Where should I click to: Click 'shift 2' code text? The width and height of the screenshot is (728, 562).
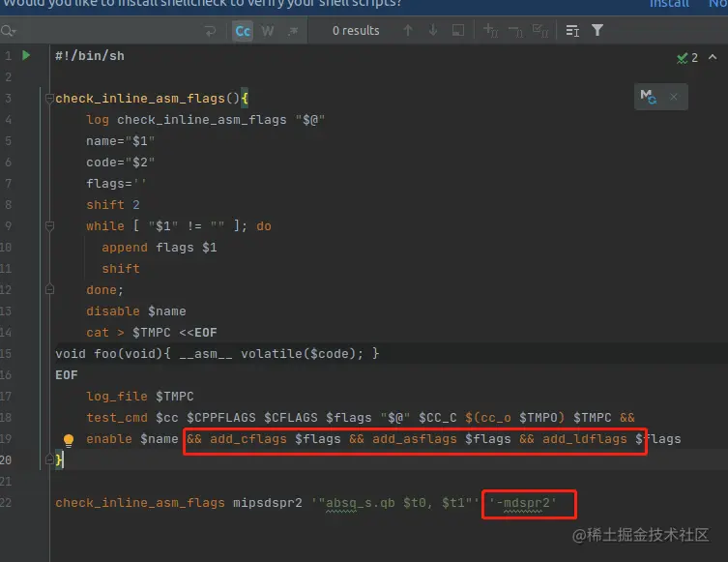[x=113, y=205]
